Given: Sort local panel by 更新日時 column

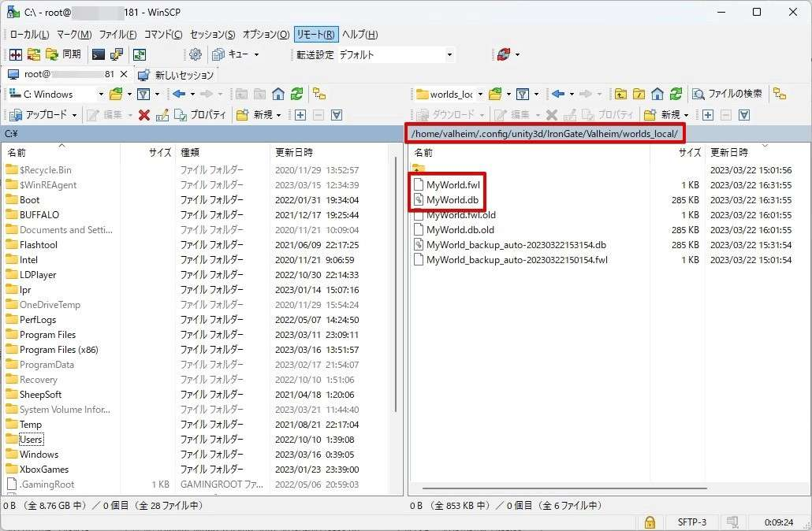Looking at the screenshot, I should [x=329, y=152].
